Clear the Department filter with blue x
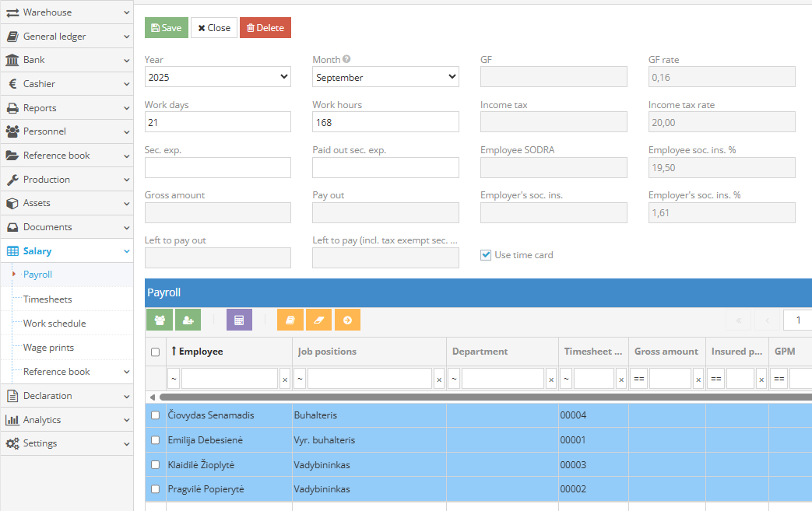 (x=551, y=379)
